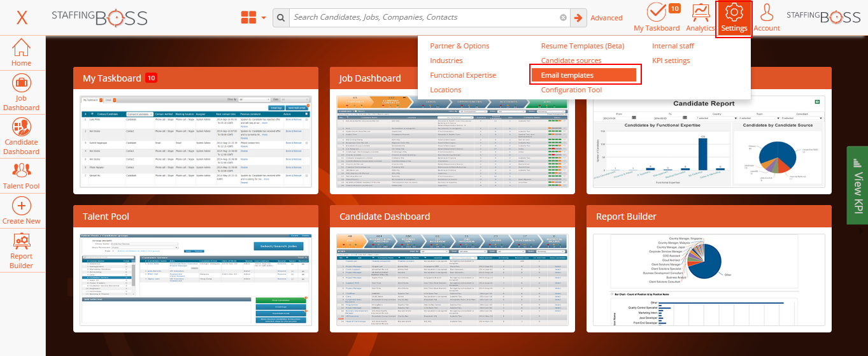The image size is (868, 356).
Task: Open the Talent Pool preview thumbnail
Action: 196,280
